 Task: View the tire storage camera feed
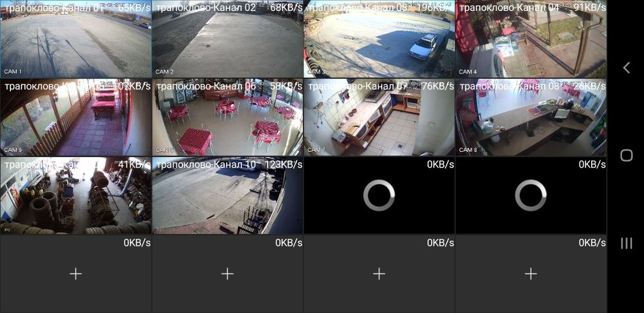(x=75, y=196)
